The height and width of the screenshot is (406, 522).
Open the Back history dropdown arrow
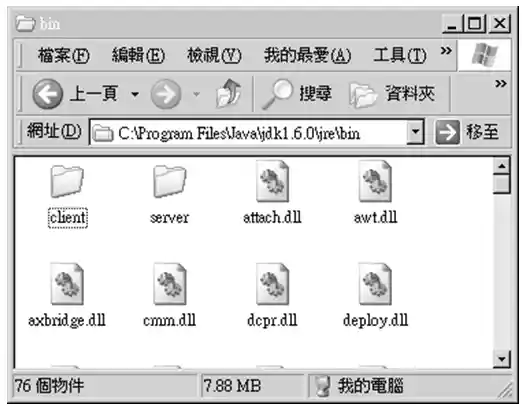coord(135,94)
